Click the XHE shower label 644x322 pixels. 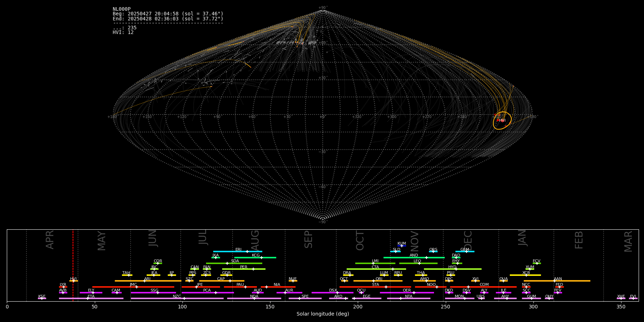[621, 297]
